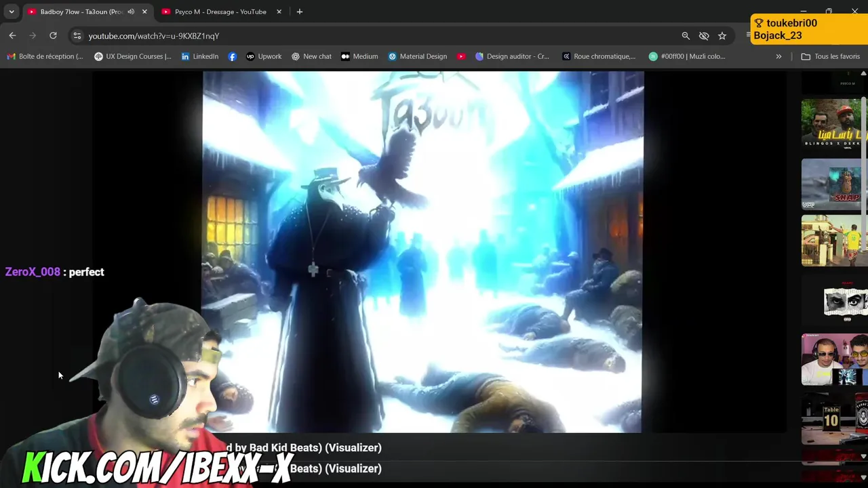Open the YouTube icon-only bookmark

[x=461, y=56]
